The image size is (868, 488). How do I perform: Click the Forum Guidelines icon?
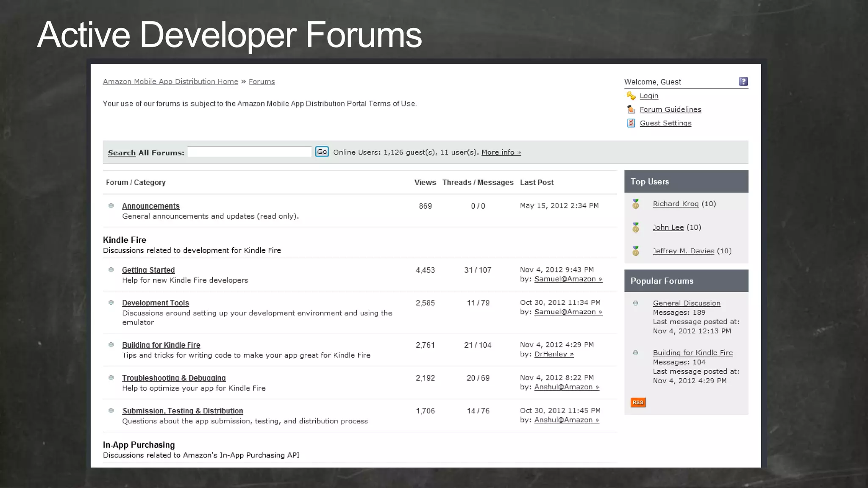click(x=631, y=109)
